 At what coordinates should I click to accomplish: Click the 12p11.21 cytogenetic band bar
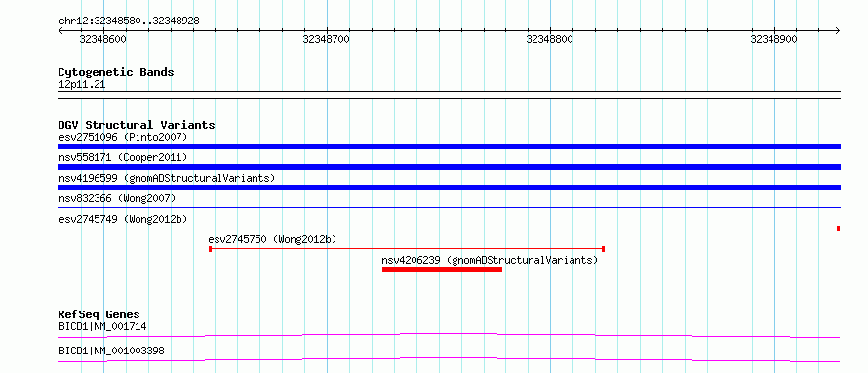click(449, 94)
